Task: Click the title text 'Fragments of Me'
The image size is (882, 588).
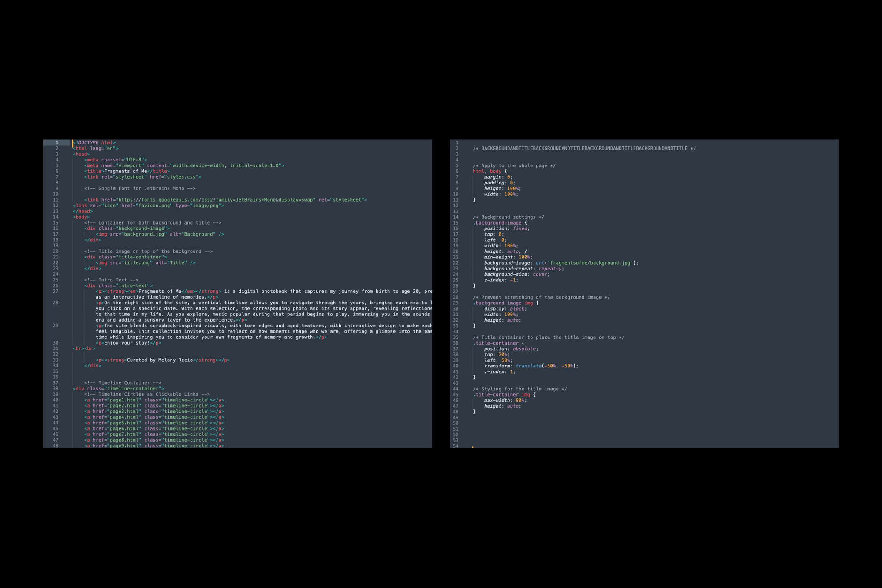Action: tap(125, 171)
